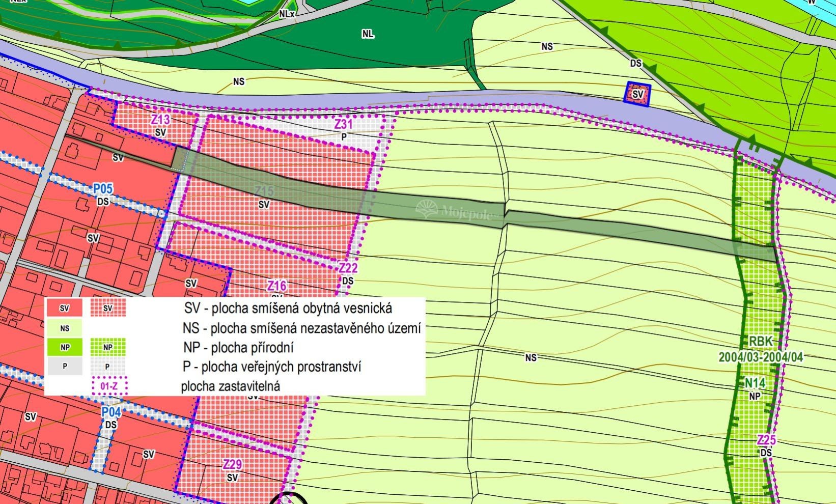This screenshot has height=504, width=836.
Task: Click the P label under Z31
Action: coord(344,137)
